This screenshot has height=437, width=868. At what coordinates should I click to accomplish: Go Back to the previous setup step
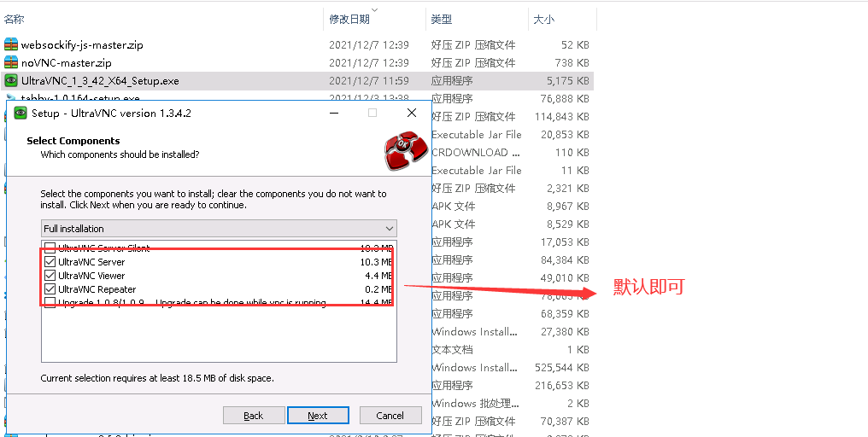coord(254,416)
